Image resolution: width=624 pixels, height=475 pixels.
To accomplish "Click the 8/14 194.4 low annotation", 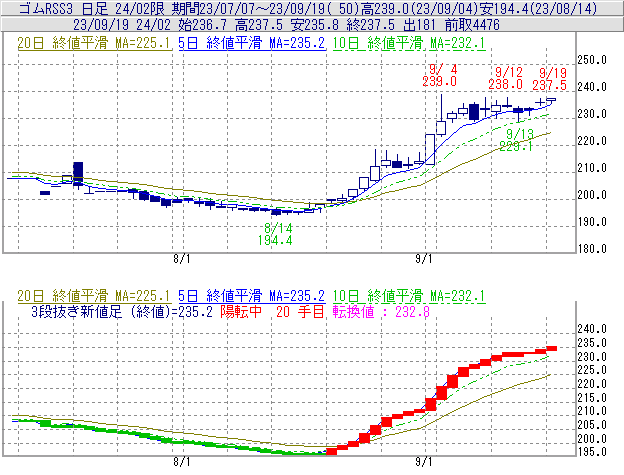I will [275, 234].
